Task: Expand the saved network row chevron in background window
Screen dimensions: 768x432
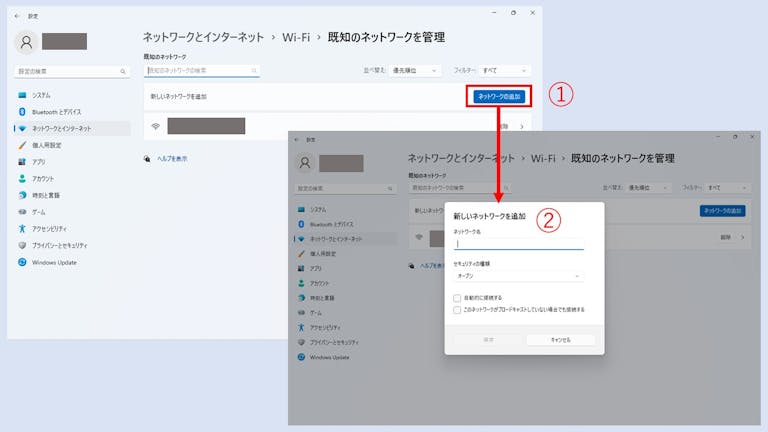Action: click(522, 126)
